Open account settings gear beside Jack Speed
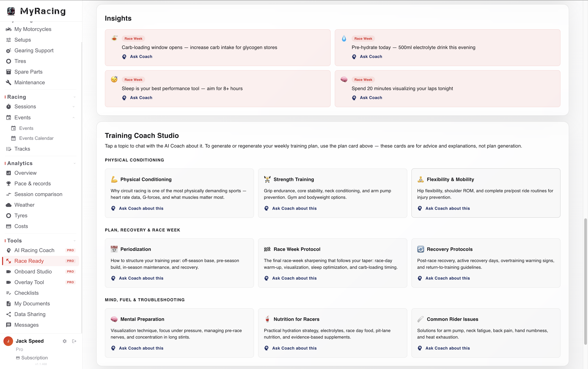The width and height of the screenshot is (588, 369). click(x=65, y=341)
